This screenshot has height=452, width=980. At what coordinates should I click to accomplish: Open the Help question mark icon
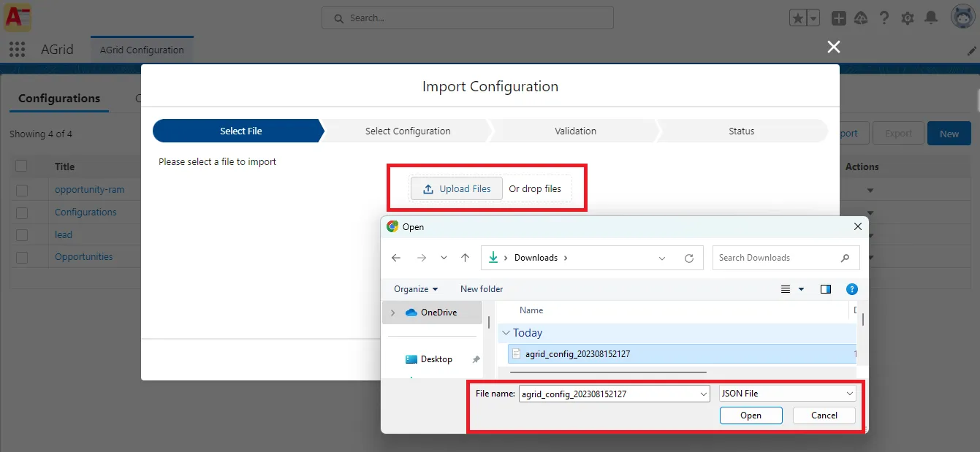click(x=884, y=18)
